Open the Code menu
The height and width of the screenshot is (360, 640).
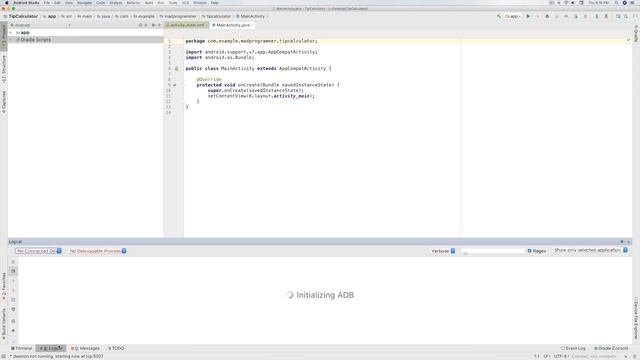[x=100, y=2]
